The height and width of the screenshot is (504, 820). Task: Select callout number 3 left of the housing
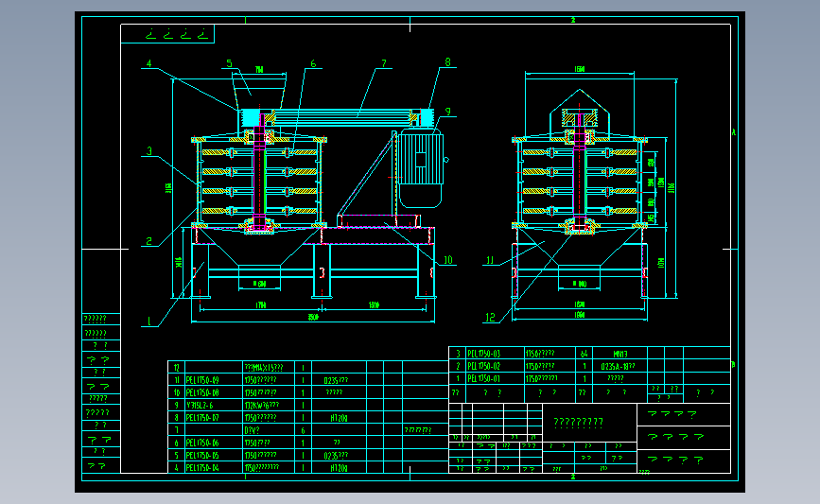coord(149,151)
